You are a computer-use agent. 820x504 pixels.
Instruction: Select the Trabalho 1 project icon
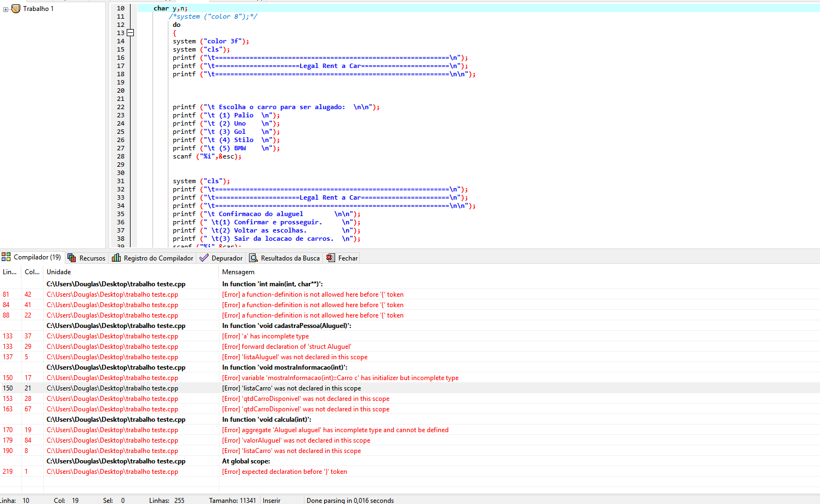tap(16, 9)
